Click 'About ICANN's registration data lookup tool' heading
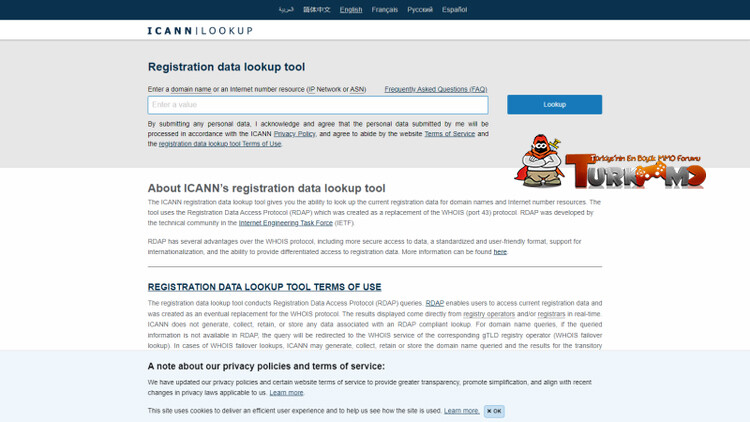This screenshot has height=422, width=750. [266, 188]
